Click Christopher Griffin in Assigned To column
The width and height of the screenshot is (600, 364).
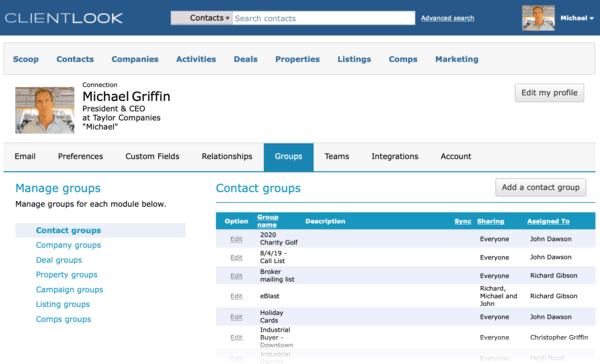559,337
